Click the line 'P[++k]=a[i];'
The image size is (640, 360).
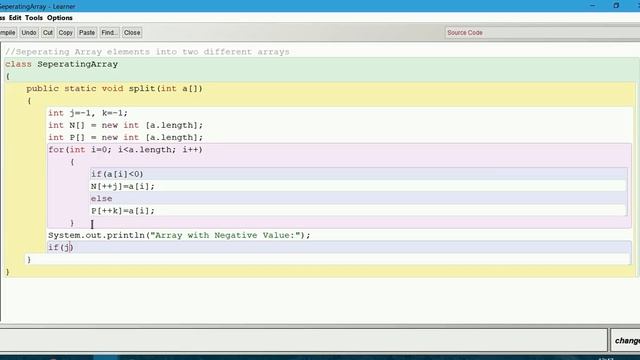[123, 211]
